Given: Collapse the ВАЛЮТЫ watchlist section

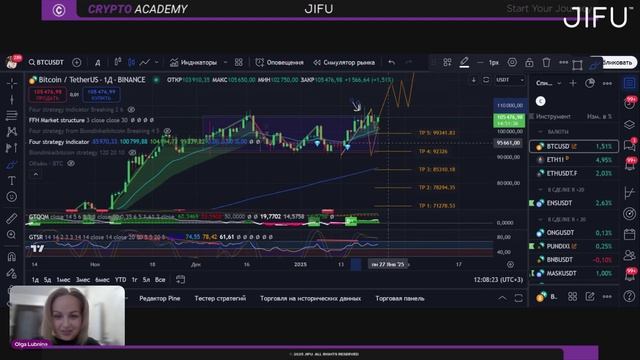Looking at the screenshot, I should coord(541,132).
